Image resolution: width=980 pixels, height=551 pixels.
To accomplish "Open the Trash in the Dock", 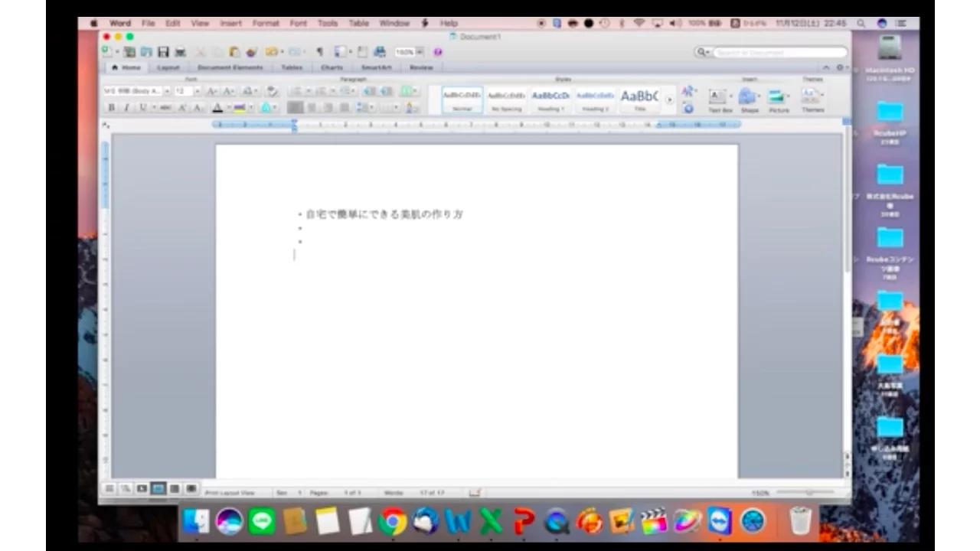I will 800,520.
